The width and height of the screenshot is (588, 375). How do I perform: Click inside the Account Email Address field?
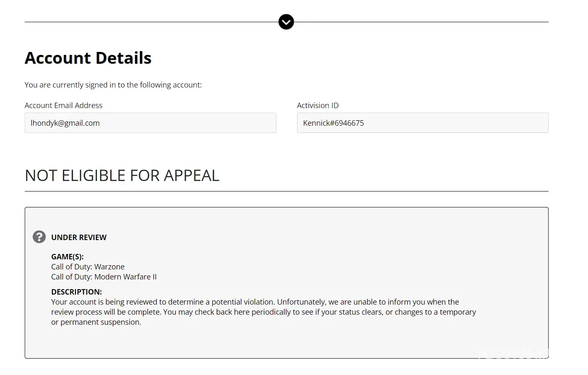[x=150, y=123]
